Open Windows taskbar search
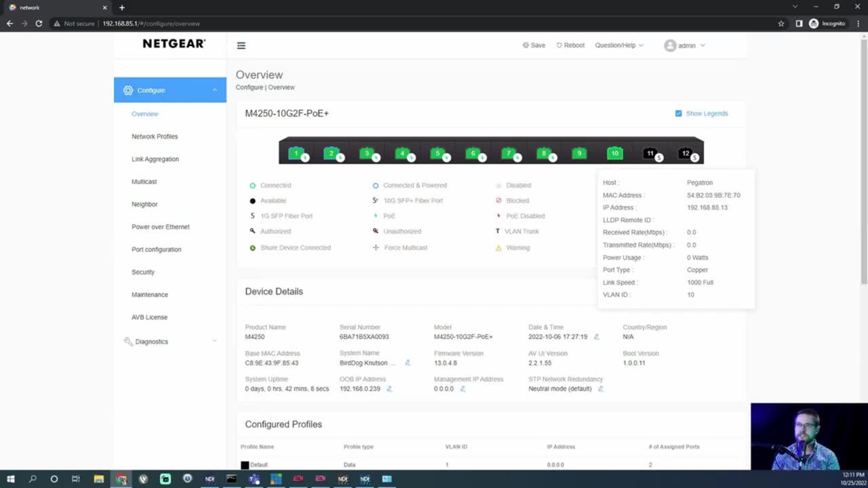 click(x=33, y=479)
